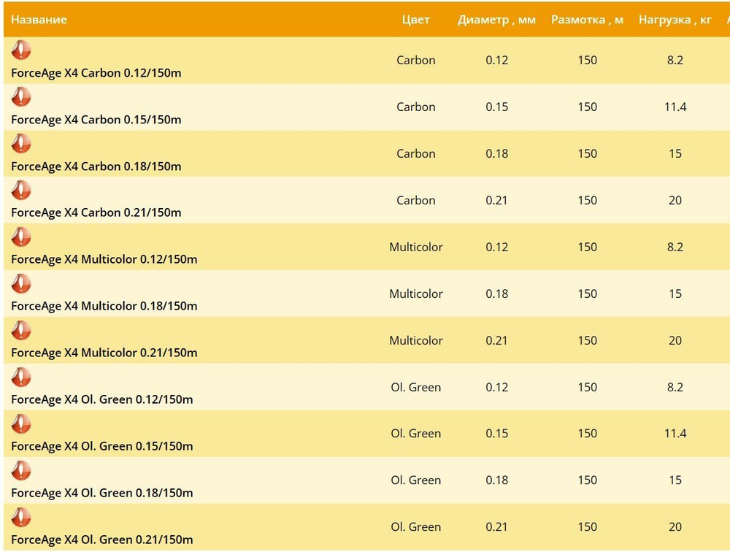Image resolution: width=730 pixels, height=560 pixels.
Task: Open the ForceAge X4 Ol. Green 0.15/150m product link
Action: [x=101, y=446]
